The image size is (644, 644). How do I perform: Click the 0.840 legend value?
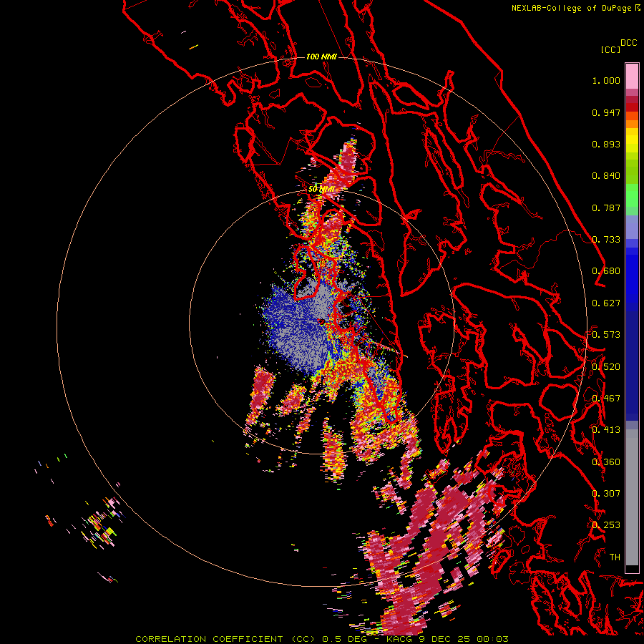click(606, 176)
